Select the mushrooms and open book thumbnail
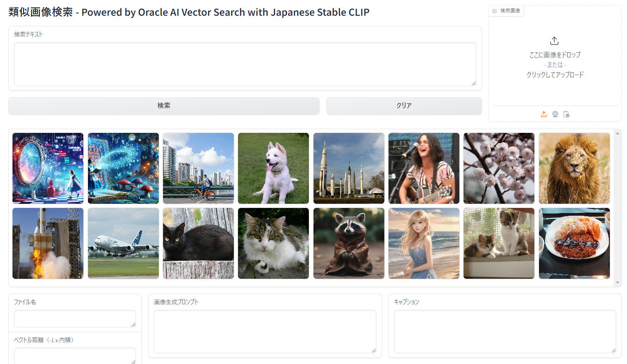627x364 pixels. tap(123, 168)
